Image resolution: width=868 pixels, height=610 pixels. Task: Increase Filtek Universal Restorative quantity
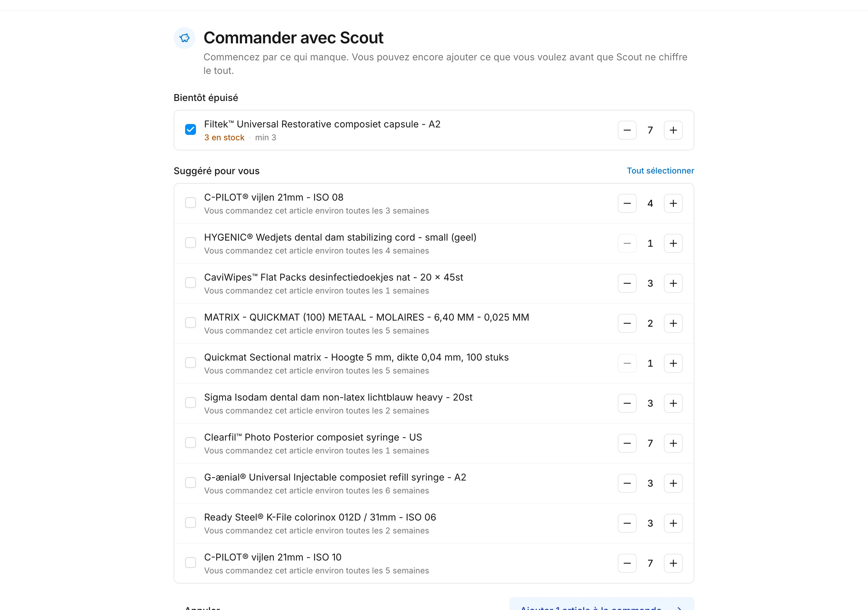tap(673, 130)
